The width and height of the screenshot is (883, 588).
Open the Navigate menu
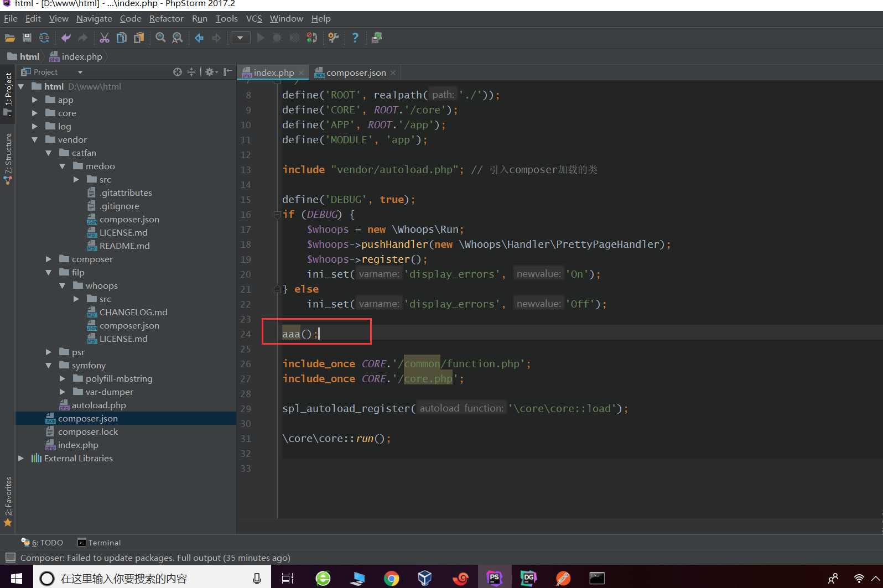(x=94, y=18)
